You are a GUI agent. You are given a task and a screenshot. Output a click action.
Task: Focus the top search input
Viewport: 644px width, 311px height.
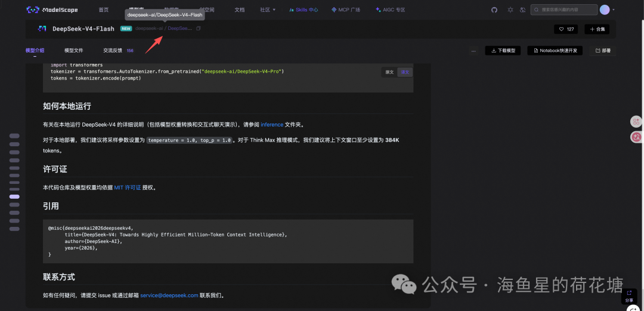click(x=564, y=10)
